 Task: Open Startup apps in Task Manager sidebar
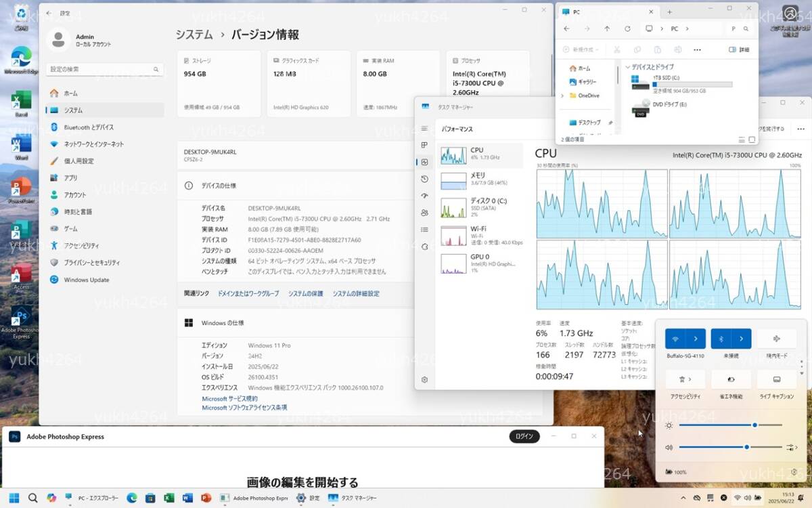pyautogui.click(x=424, y=196)
